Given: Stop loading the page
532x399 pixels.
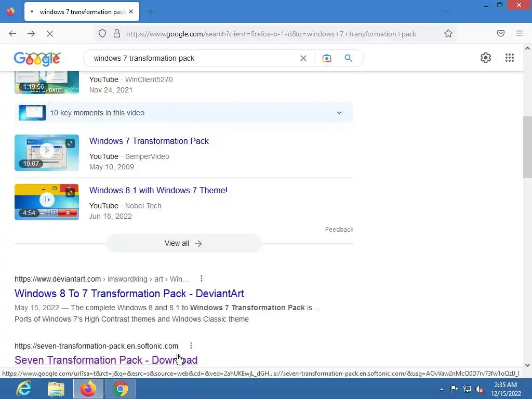Looking at the screenshot, I should pyautogui.click(x=50, y=34).
